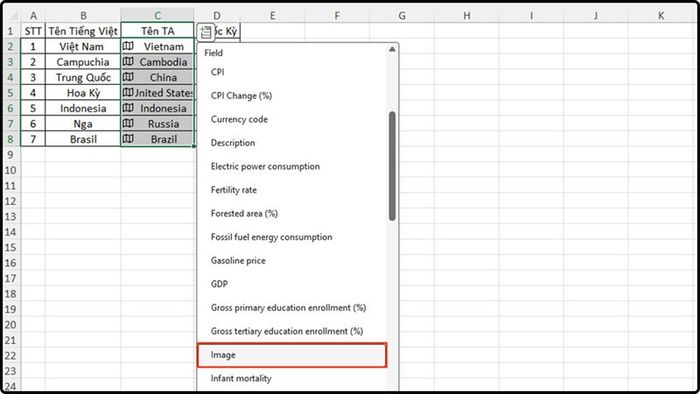
Task: Click the map icon in the China cell
Action: (128, 77)
